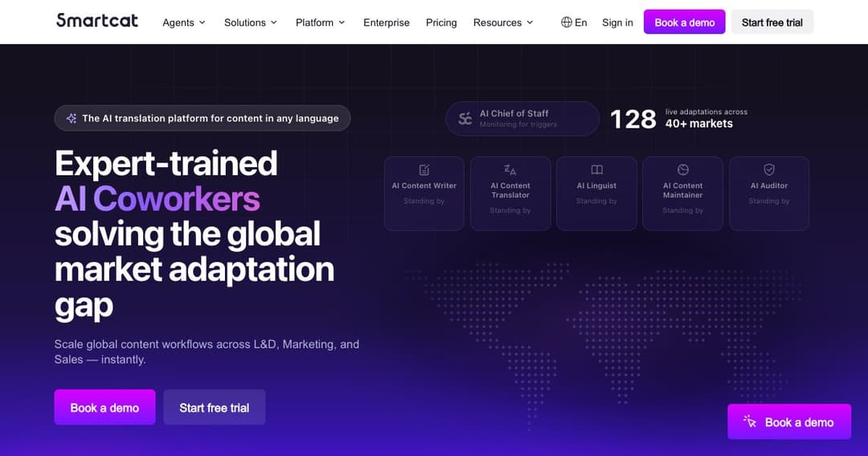This screenshot has height=456, width=868.
Task: Click the Scale global content workflows paragraph
Action: pos(207,351)
